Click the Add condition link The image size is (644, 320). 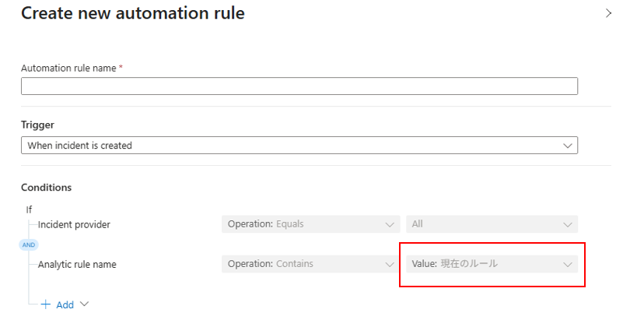point(65,304)
